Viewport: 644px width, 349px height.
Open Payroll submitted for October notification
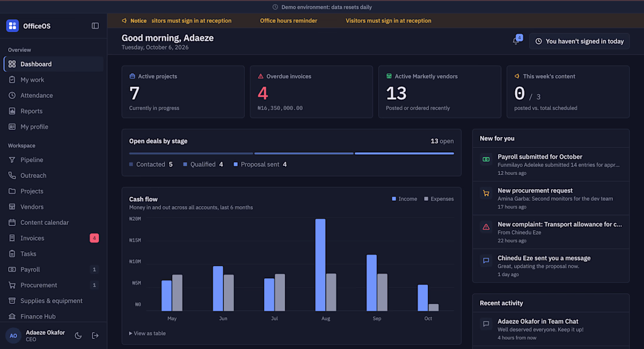(x=551, y=164)
